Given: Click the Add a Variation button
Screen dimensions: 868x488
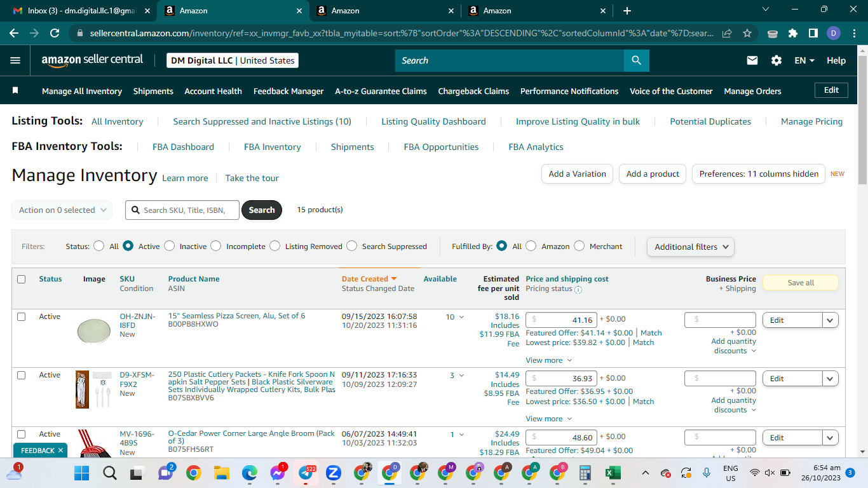Looking at the screenshot, I should [577, 173].
